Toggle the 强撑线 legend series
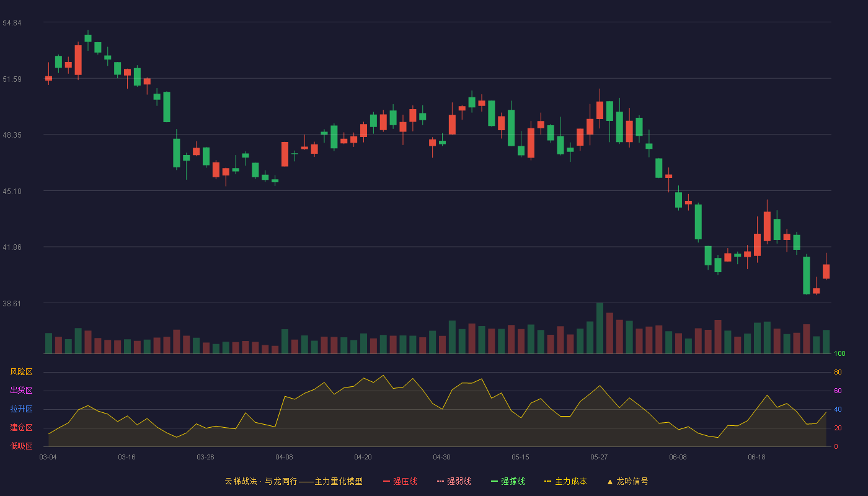The image size is (868, 496). [x=508, y=481]
